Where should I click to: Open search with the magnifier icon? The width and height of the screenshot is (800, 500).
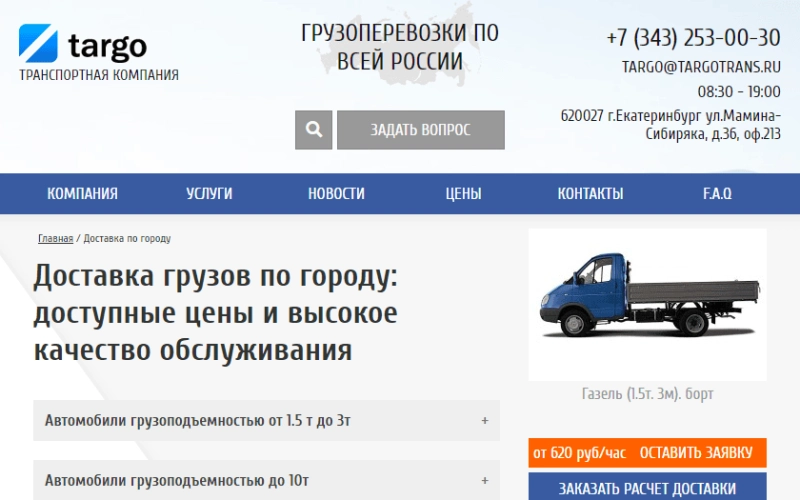[x=313, y=130]
